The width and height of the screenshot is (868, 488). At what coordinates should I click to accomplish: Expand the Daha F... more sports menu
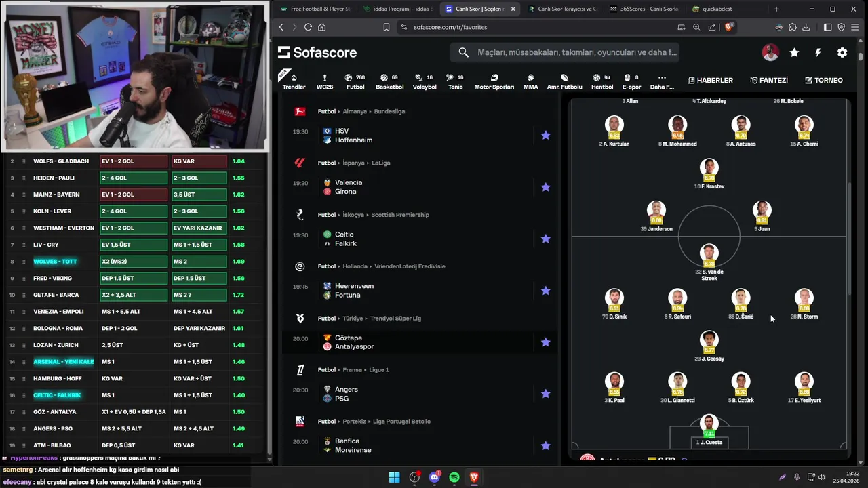pyautogui.click(x=662, y=81)
